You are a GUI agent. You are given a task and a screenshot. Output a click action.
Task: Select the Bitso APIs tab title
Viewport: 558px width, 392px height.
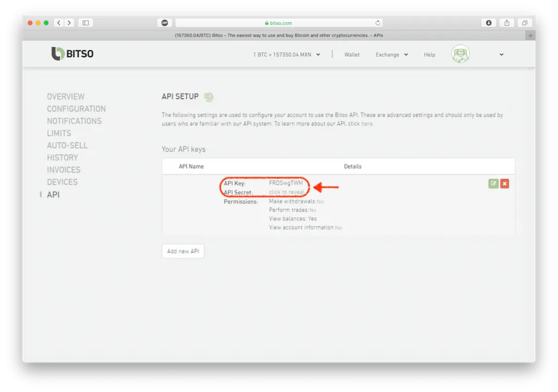[x=279, y=35]
